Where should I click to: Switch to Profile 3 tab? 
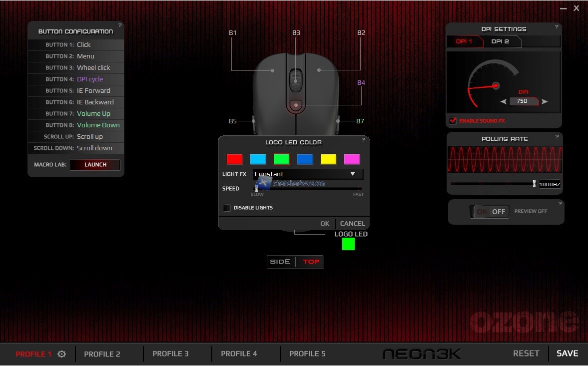pyautogui.click(x=170, y=354)
